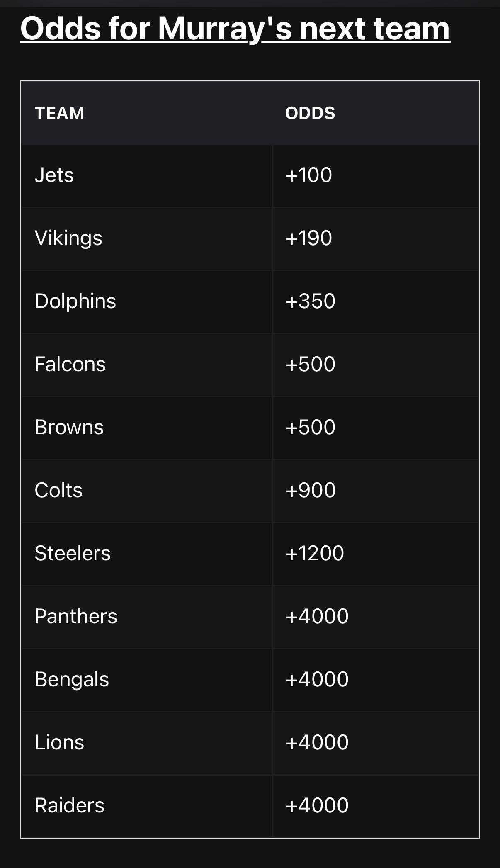Select the Jets team cell
Screen dimensions: 500x868
coord(54,175)
